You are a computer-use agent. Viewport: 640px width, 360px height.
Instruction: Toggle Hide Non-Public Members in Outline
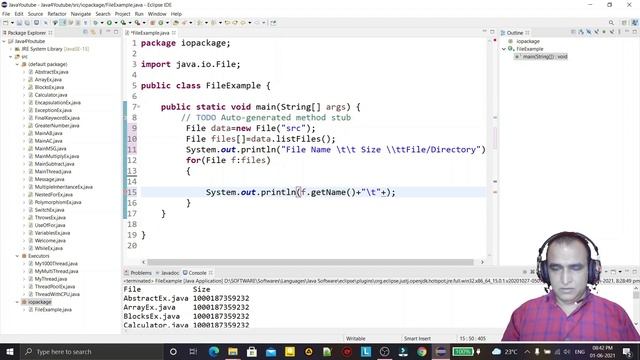604,32
